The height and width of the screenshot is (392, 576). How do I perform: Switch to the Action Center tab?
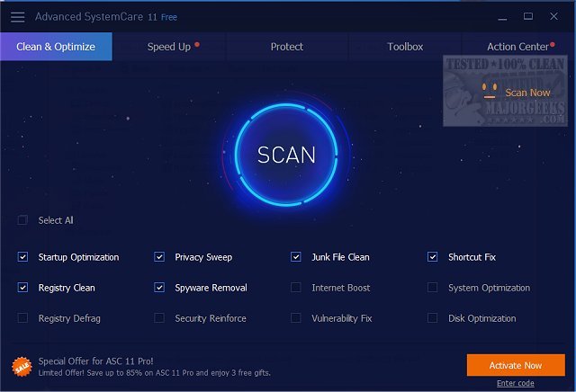coord(518,47)
